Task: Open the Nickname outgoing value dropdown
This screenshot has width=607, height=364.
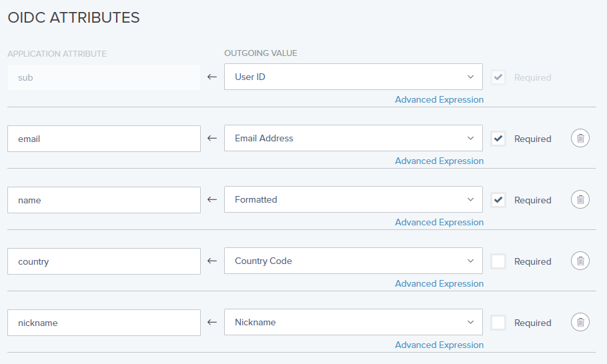Action: pyautogui.click(x=354, y=322)
